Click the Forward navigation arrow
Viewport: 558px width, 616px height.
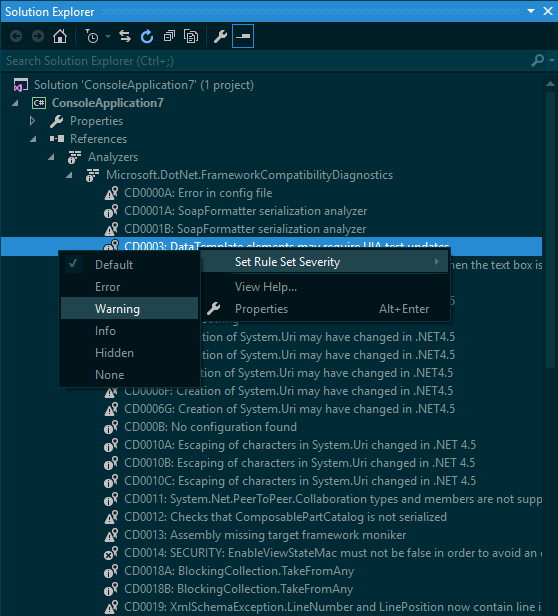pyautogui.click(x=38, y=36)
